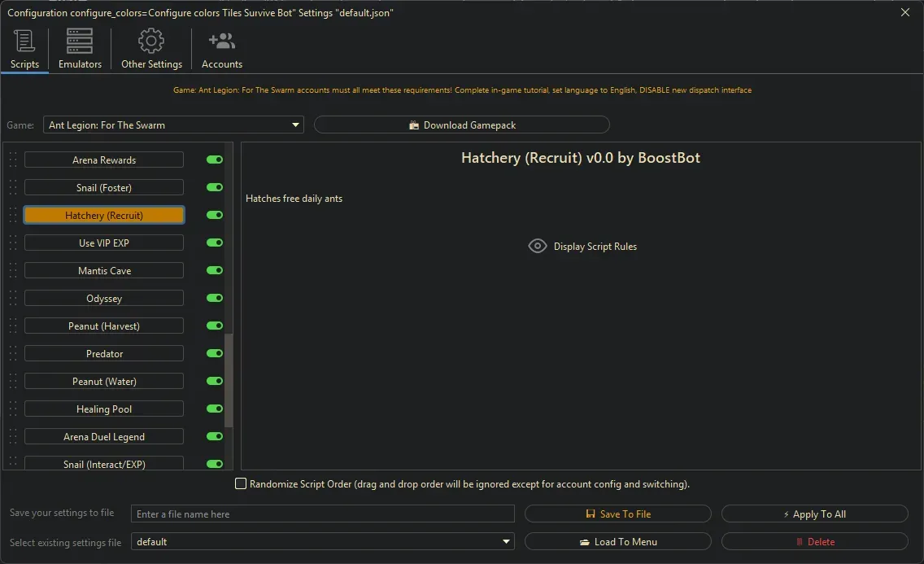
Task: Disable the Use VIP EXP switch
Action: [x=215, y=243]
